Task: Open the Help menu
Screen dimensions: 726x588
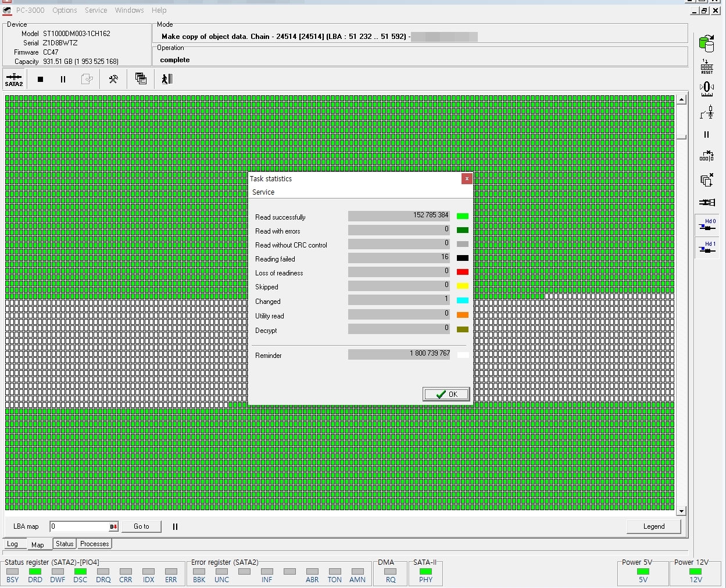Action: click(x=159, y=10)
